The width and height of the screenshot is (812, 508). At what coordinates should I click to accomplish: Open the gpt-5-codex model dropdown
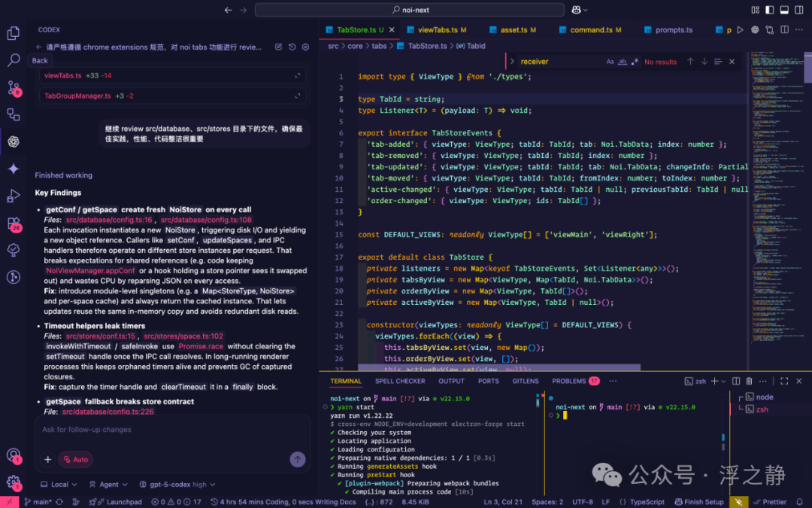pos(177,484)
